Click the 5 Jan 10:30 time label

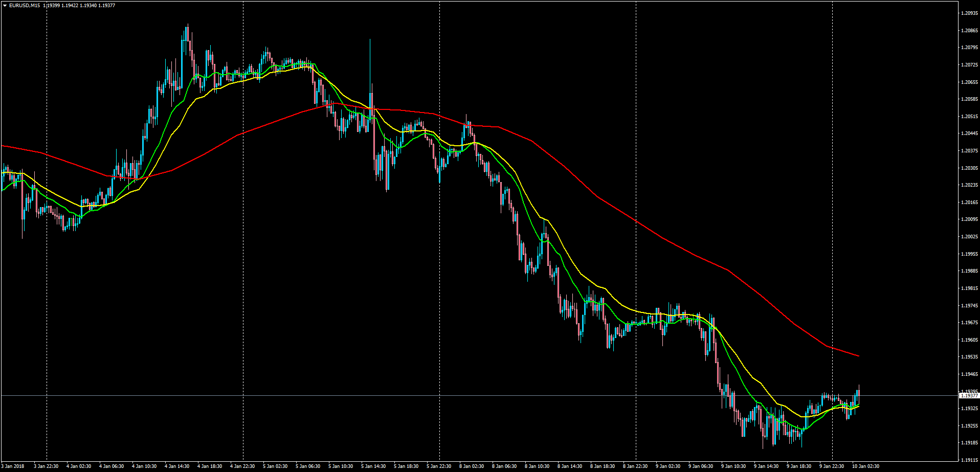pos(341,466)
